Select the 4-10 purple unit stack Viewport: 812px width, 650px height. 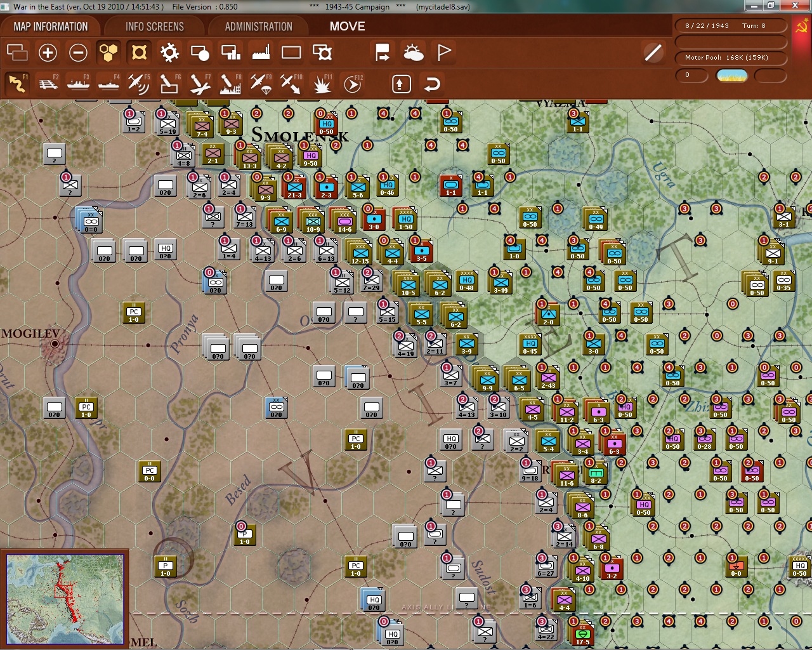582,571
